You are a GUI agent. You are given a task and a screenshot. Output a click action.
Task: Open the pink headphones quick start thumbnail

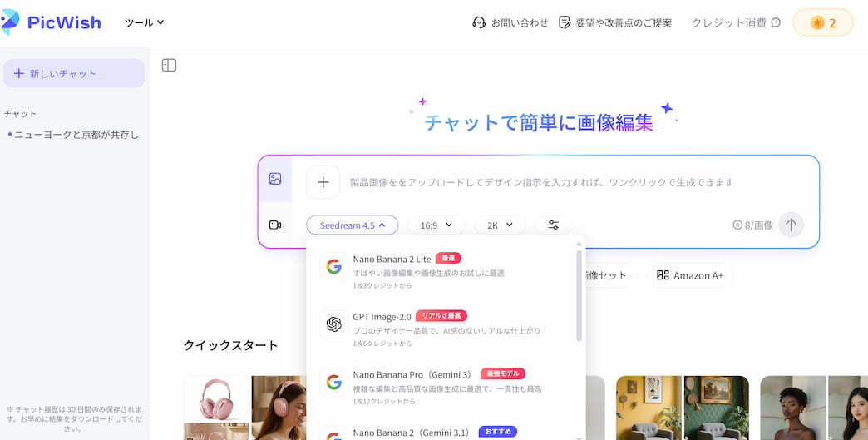click(x=244, y=408)
